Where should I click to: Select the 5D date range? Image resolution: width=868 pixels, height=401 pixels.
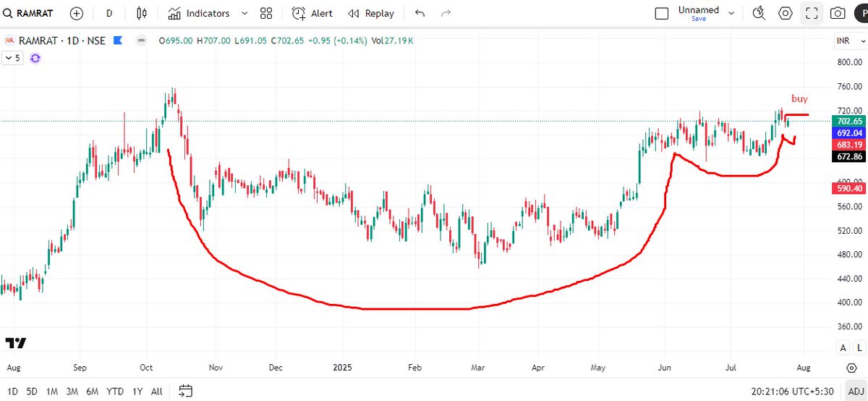(33, 390)
